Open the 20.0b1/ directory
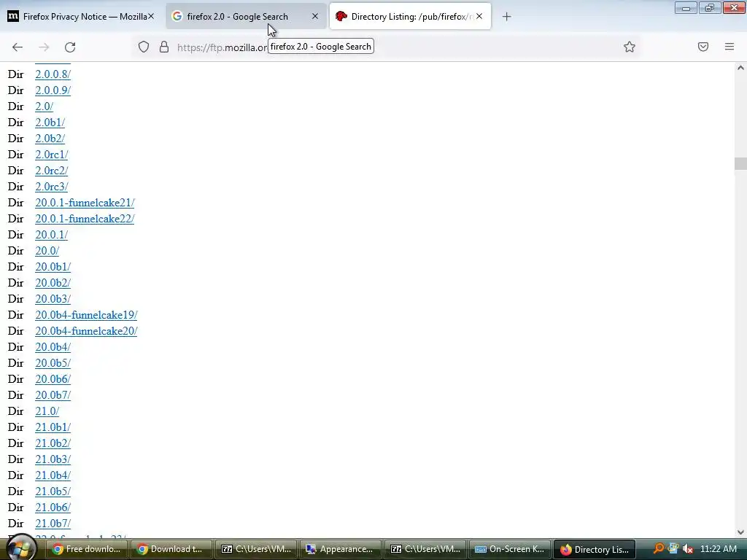 click(53, 267)
